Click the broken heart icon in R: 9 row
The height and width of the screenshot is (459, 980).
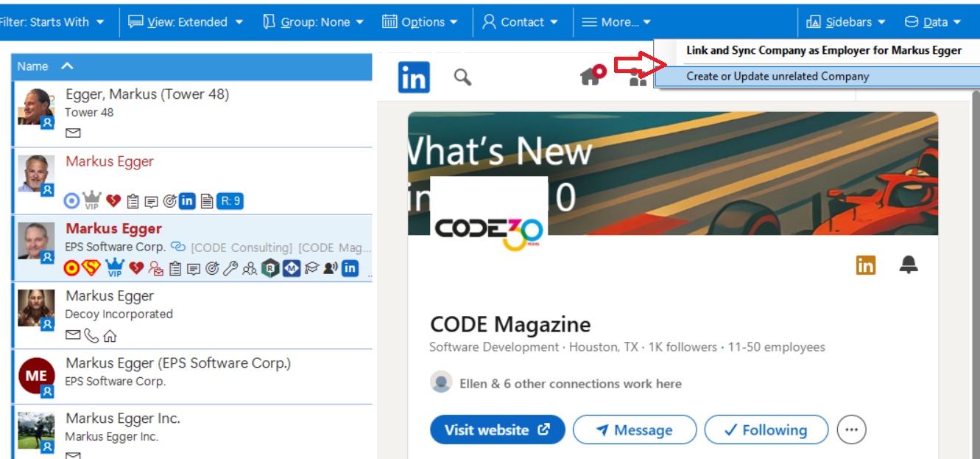(x=113, y=200)
